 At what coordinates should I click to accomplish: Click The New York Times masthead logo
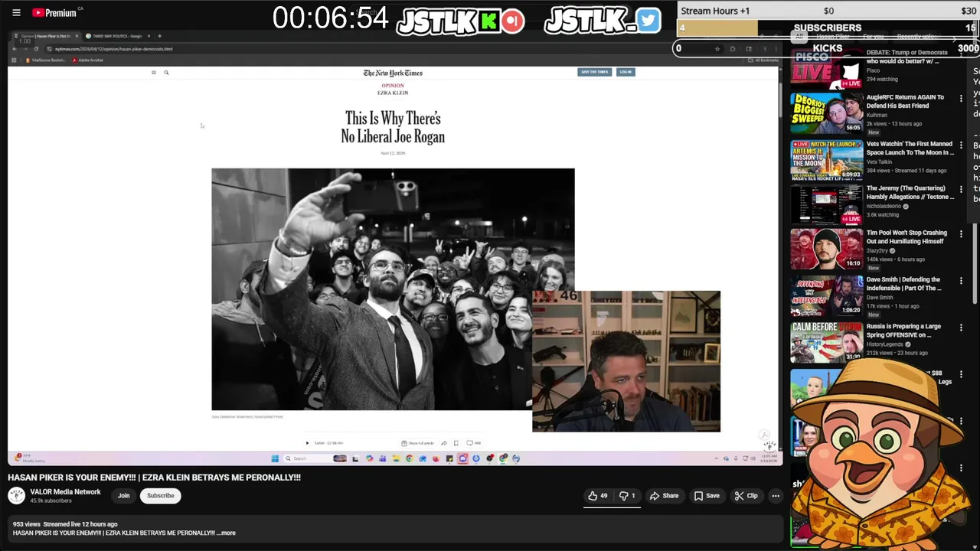point(393,73)
